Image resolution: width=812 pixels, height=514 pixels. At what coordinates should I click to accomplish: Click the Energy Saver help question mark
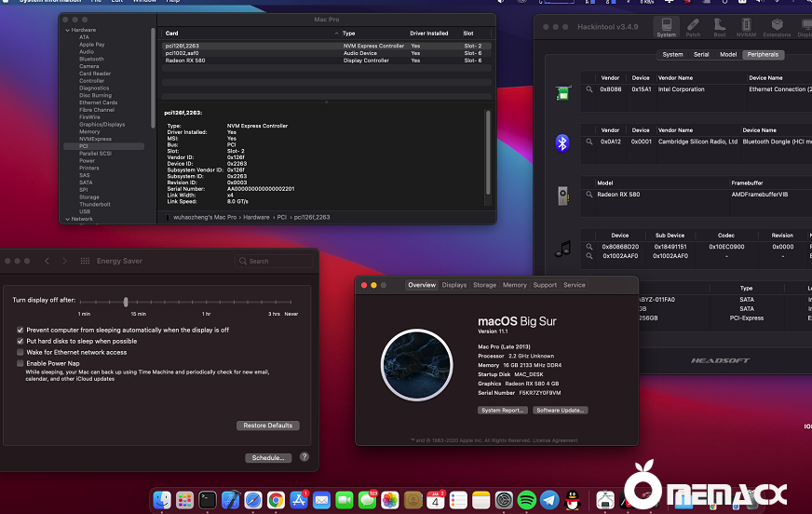click(x=304, y=457)
